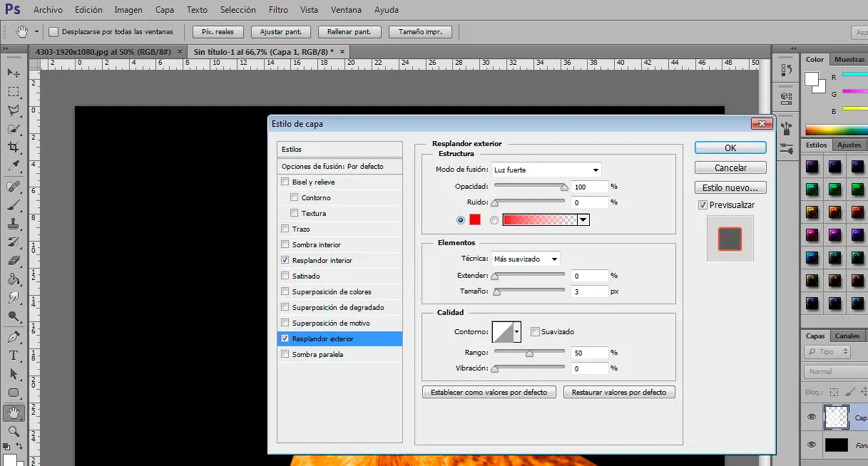Screen dimensions: 868x466
Task: Select the Move tool
Action: (x=14, y=73)
